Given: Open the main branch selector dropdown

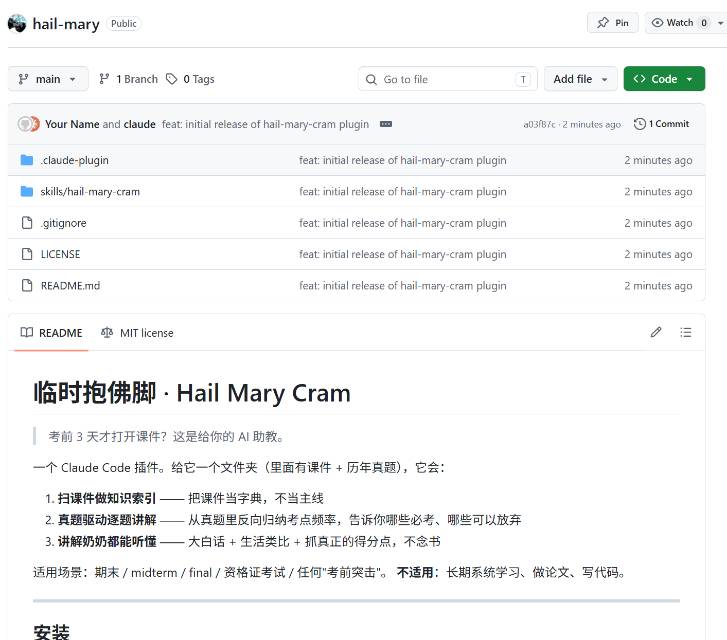Looking at the screenshot, I should [48, 79].
